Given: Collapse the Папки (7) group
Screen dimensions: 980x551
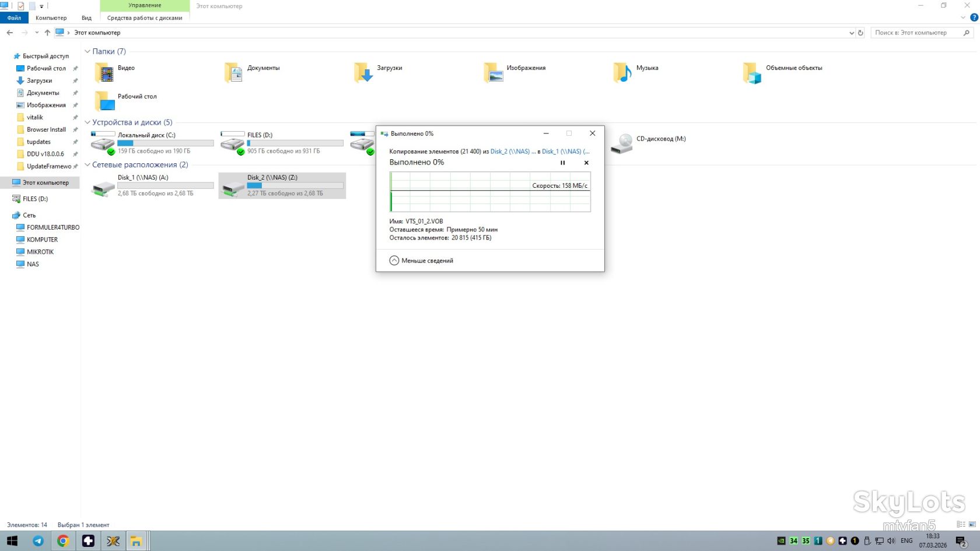Looking at the screenshot, I should 87,51.
